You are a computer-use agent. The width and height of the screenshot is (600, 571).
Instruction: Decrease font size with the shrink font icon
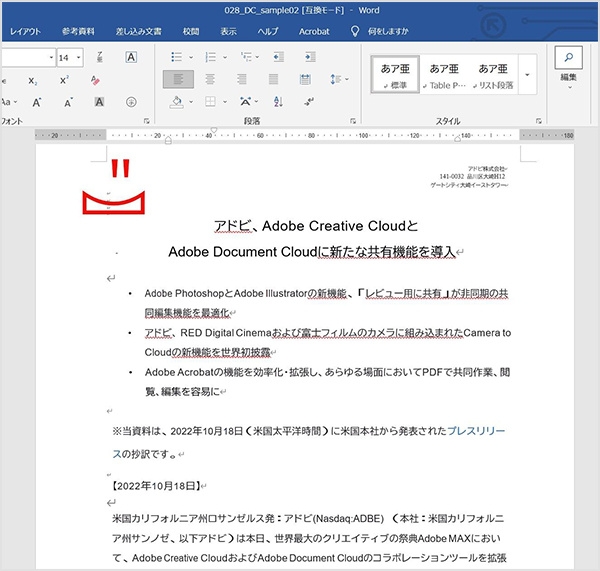tap(68, 103)
